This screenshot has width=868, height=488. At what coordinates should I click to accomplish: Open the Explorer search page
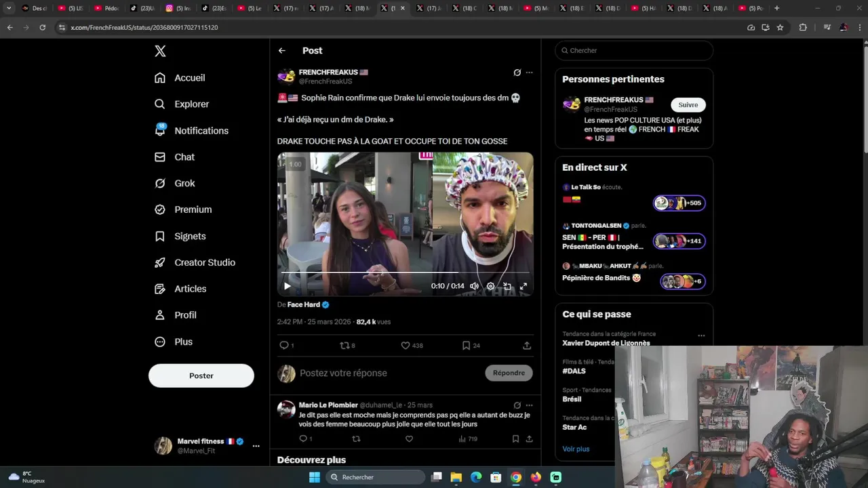coord(182,104)
